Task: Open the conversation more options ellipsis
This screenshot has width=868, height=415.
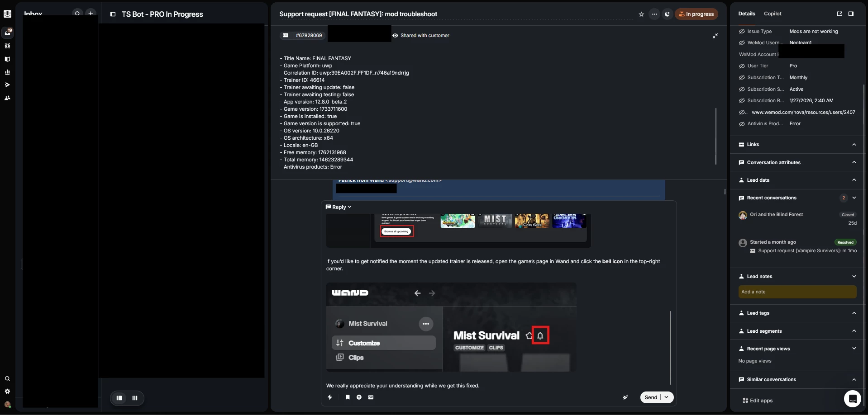Action: pyautogui.click(x=654, y=14)
